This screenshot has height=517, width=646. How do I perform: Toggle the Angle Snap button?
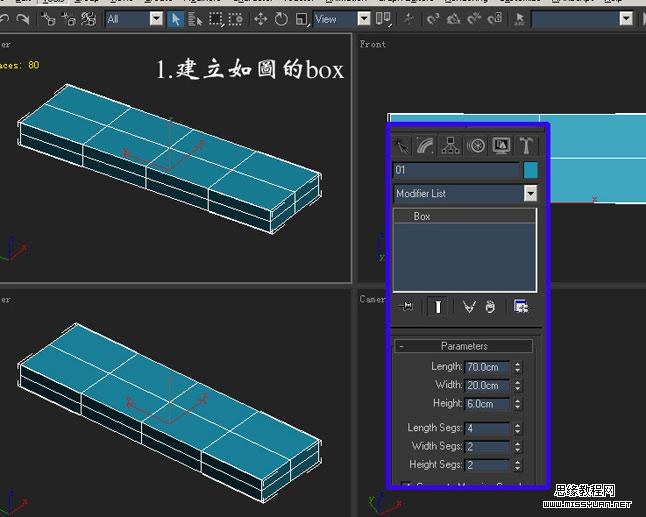(x=453, y=19)
